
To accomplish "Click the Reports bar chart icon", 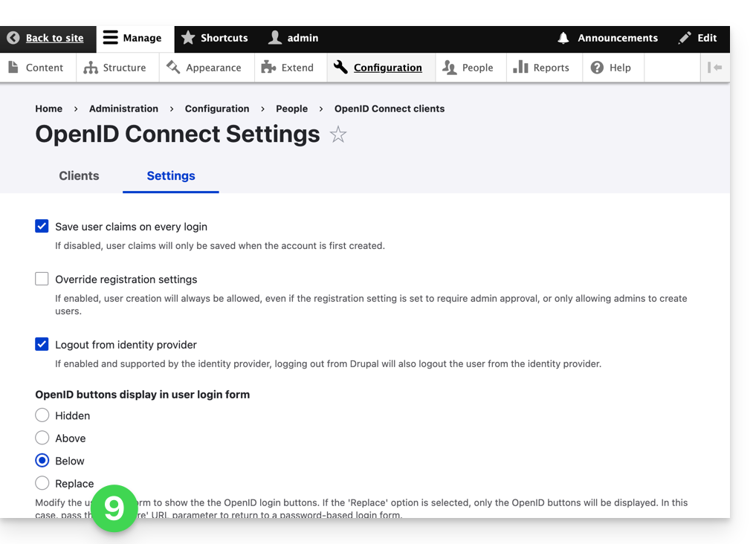I will click(x=520, y=67).
